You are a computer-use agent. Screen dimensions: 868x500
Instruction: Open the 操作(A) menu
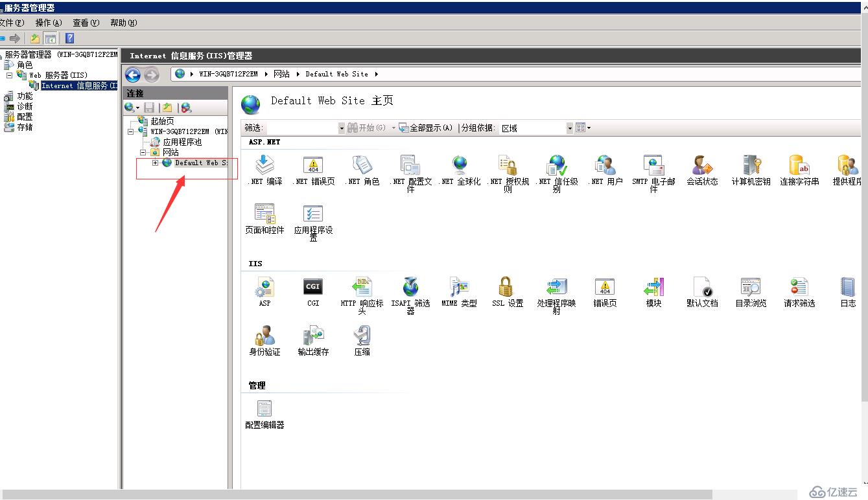click(49, 23)
